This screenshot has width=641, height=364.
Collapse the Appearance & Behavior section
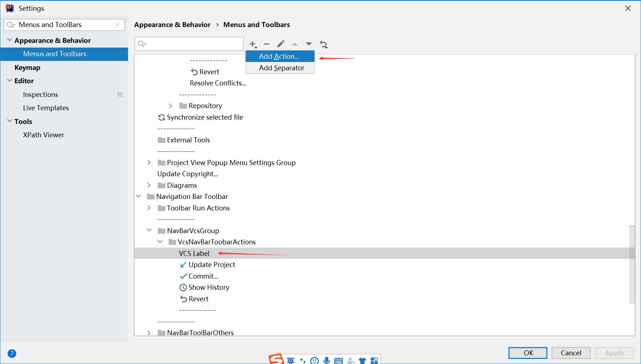tap(9, 40)
